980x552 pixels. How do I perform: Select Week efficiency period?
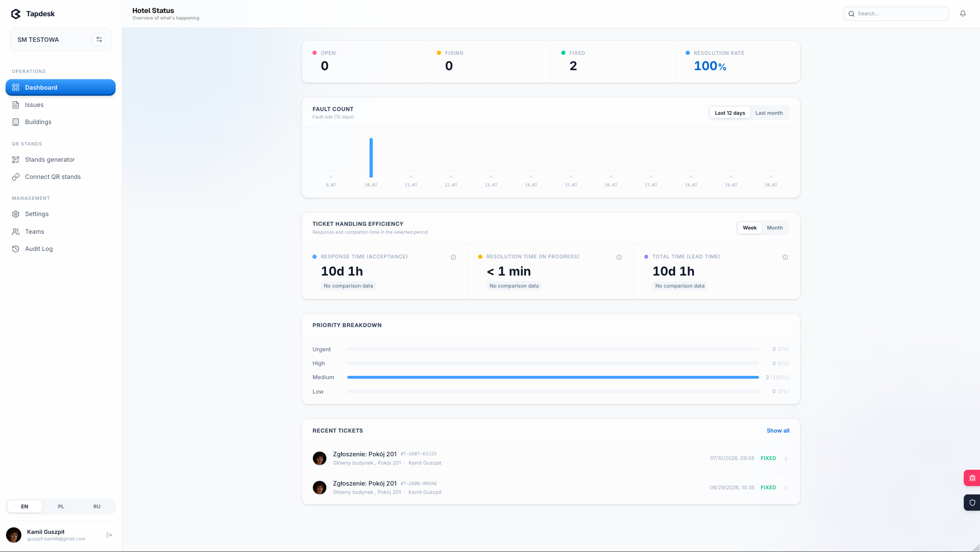pyautogui.click(x=749, y=228)
